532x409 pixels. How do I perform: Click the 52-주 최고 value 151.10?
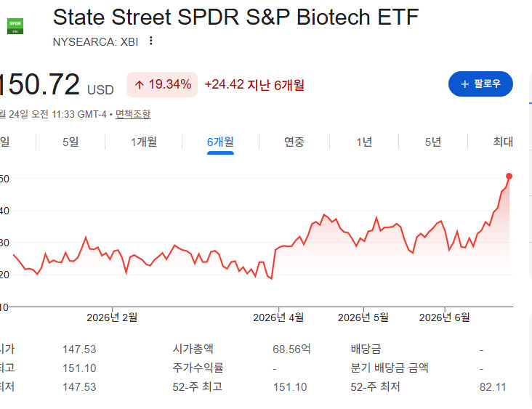click(x=290, y=387)
